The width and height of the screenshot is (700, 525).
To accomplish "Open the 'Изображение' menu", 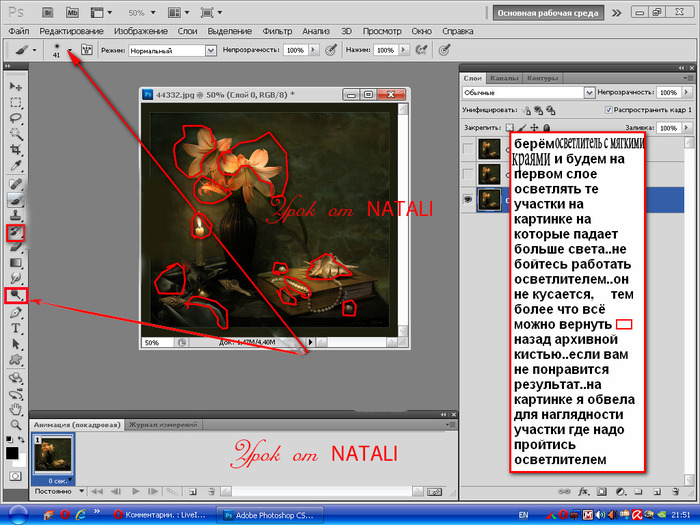I will pos(141,31).
